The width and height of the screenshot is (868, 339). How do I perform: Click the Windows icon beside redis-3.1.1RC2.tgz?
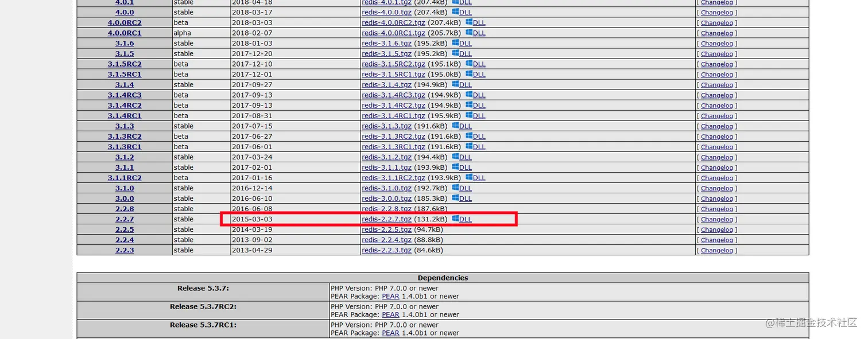pyautogui.click(x=469, y=177)
